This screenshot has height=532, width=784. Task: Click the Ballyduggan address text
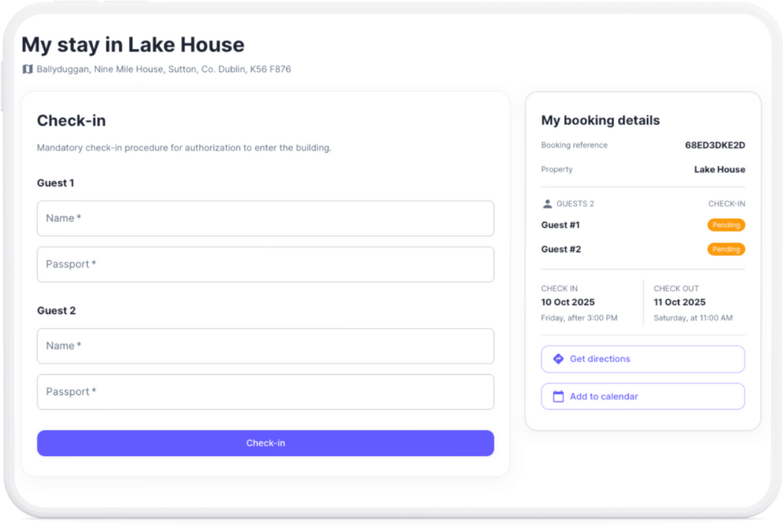tap(161, 70)
